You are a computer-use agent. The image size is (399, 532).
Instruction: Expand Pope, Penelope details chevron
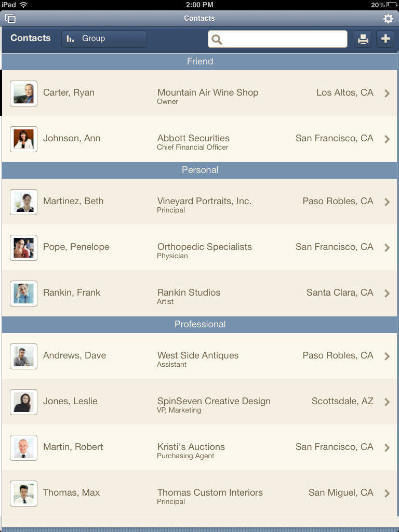tap(387, 248)
